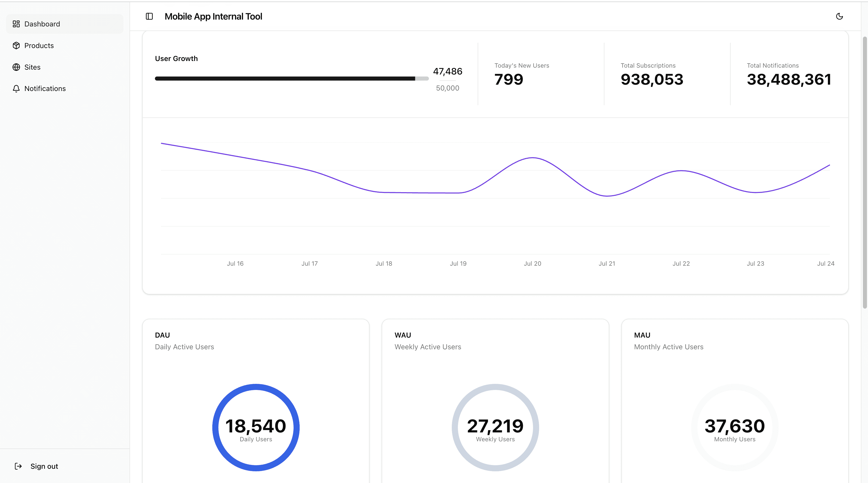The image size is (868, 483).
Task: Toggle dark mode with moon icon
Action: tap(839, 16)
